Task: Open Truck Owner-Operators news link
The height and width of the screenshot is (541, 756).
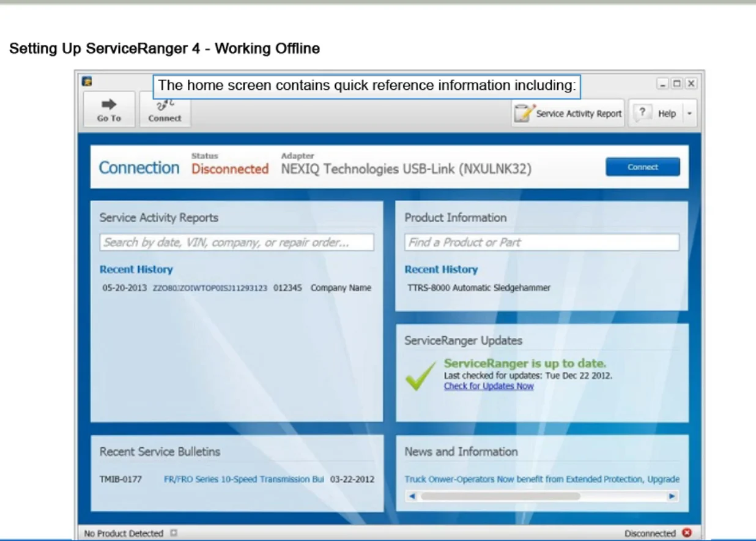Action: point(542,479)
